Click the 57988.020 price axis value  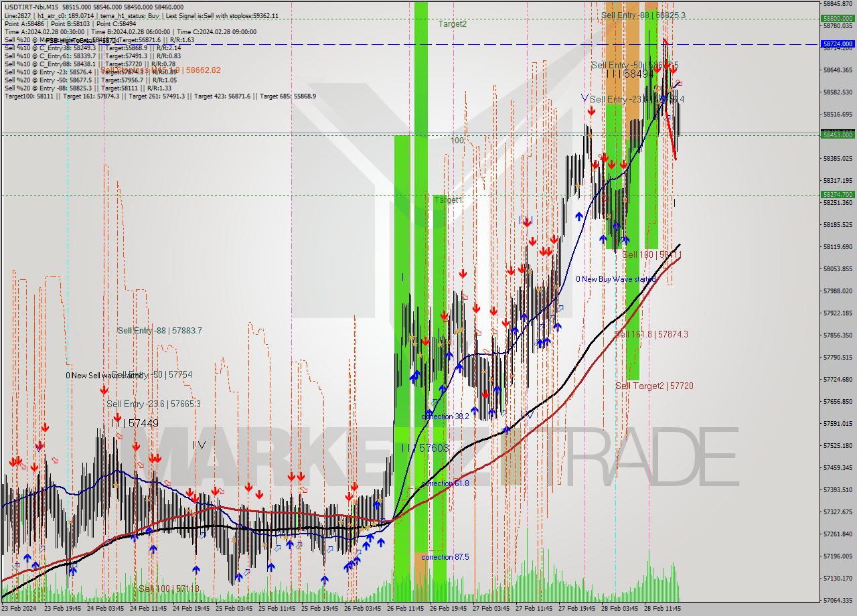click(838, 291)
